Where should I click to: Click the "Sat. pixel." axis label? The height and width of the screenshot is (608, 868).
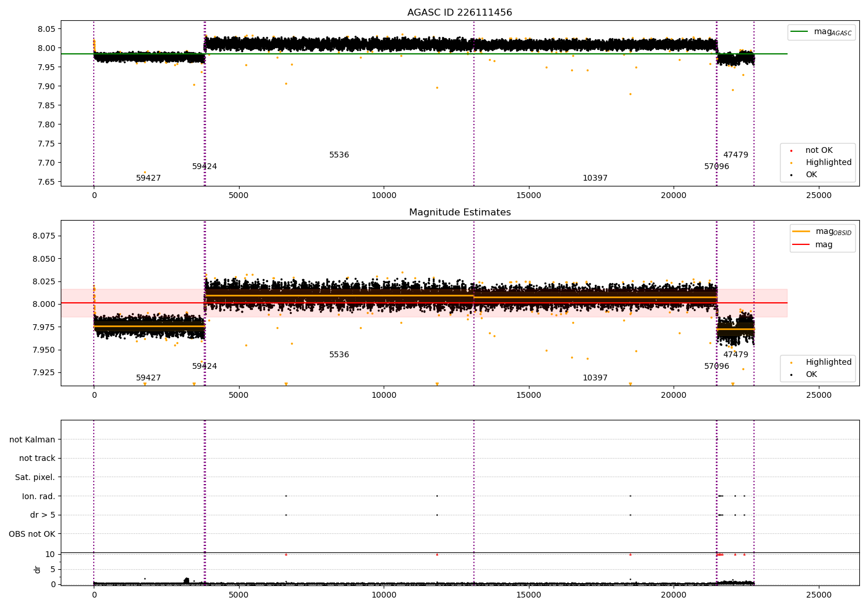coord(35,478)
